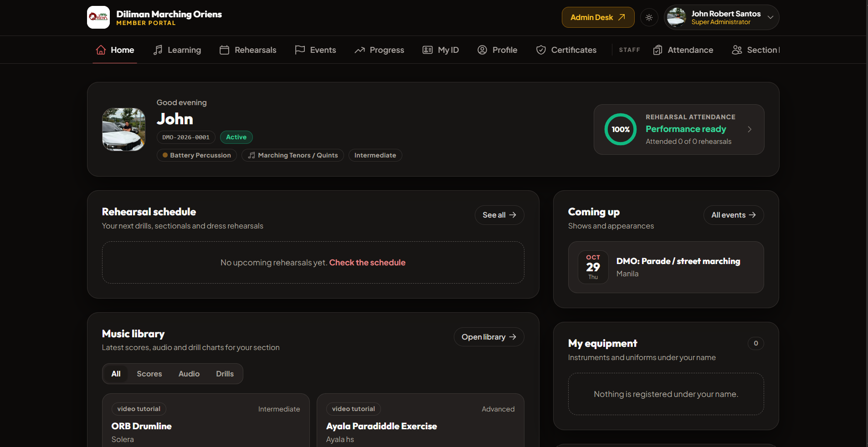Click the Certificates shield icon
This screenshot has height=447, width=868.
(x=541, y=50)
